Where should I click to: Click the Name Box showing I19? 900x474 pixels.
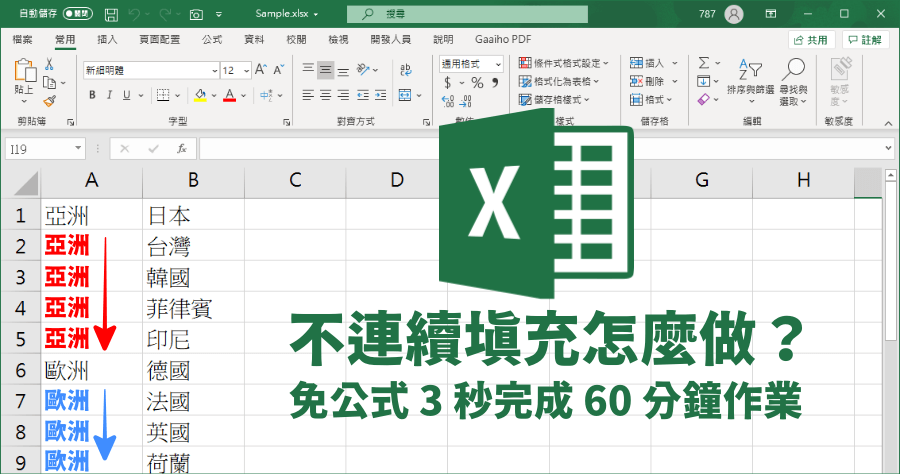(x=45, y=149)
